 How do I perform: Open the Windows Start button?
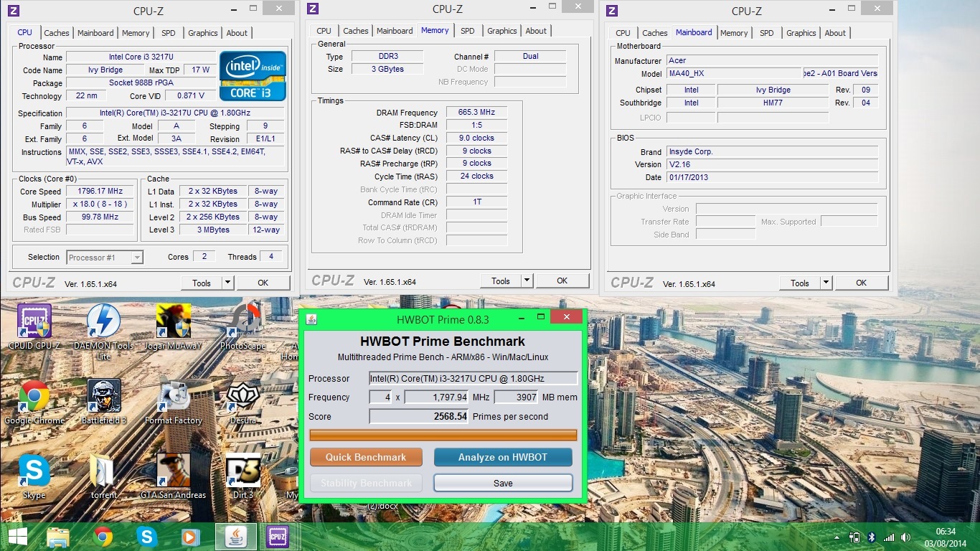[x=17, y=537]
